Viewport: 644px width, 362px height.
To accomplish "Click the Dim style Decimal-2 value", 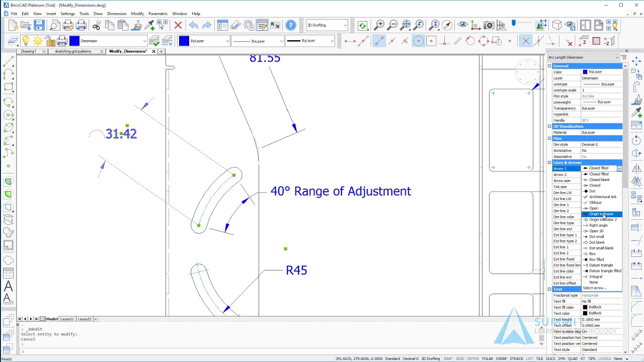I will pyautogui.click(x=601, y=144).
